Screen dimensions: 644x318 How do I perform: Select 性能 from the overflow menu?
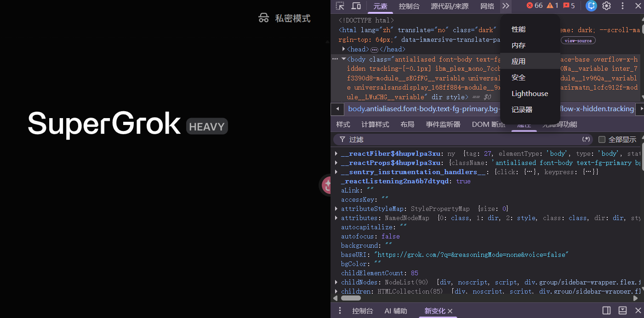(x=530, y=29)
